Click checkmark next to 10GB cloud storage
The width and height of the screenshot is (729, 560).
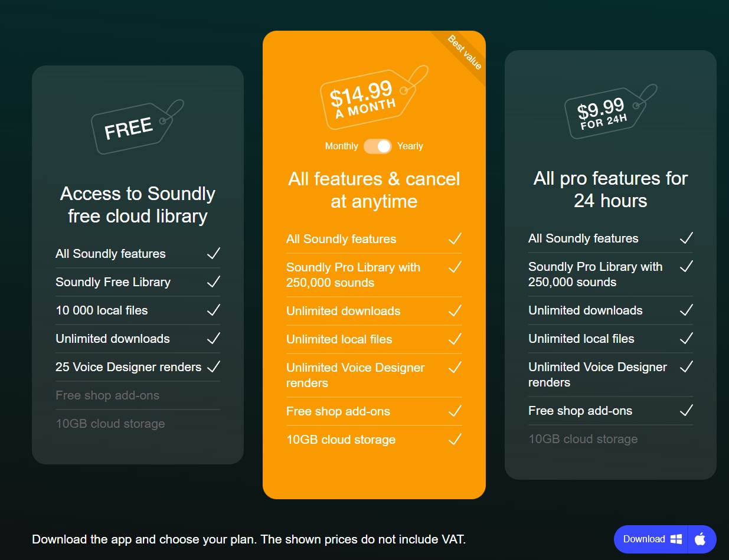pos(455,440)
